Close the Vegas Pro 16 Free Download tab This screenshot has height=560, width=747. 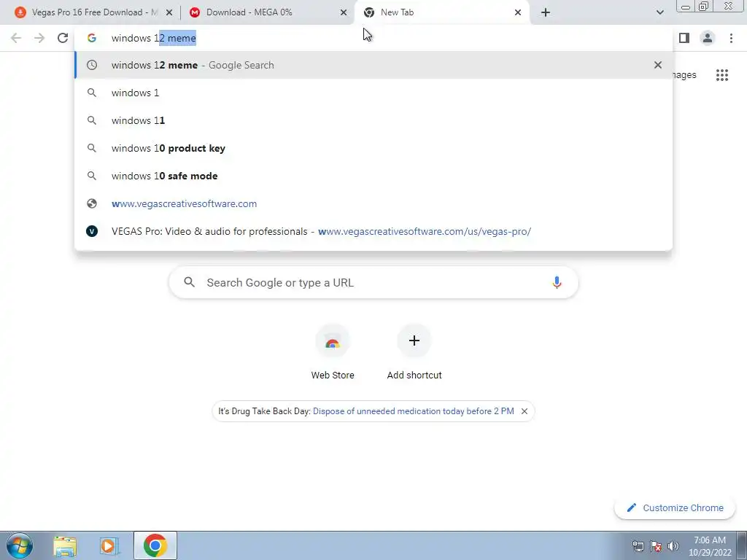[169, 12]
